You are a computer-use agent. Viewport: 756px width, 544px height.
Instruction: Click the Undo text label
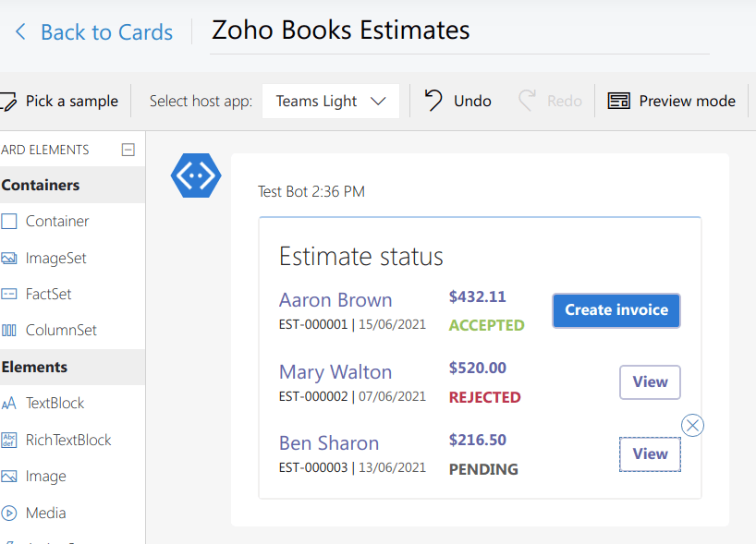coord(472,102)
